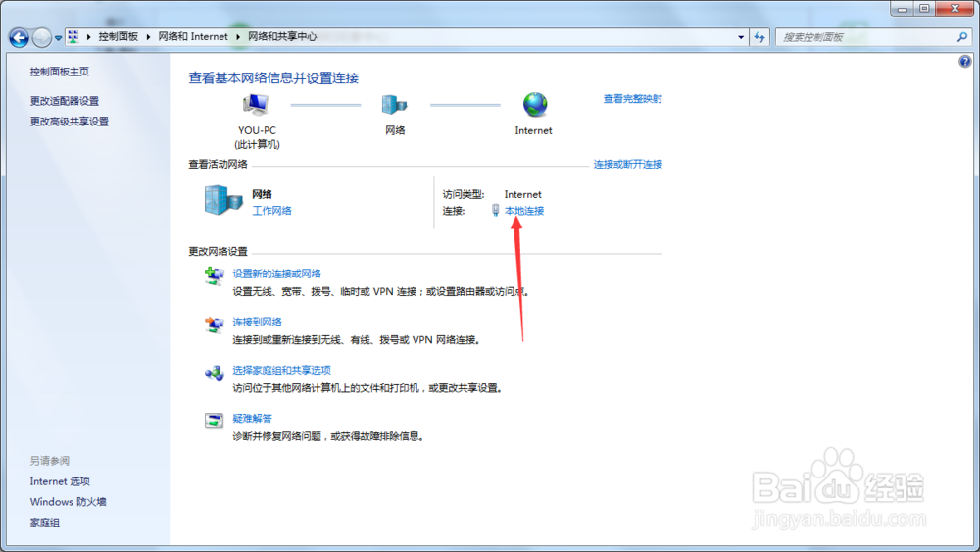The width and height of the screenshot is (980, 552).
Task: Open 疑难解答 link
Action: [253, 419]
